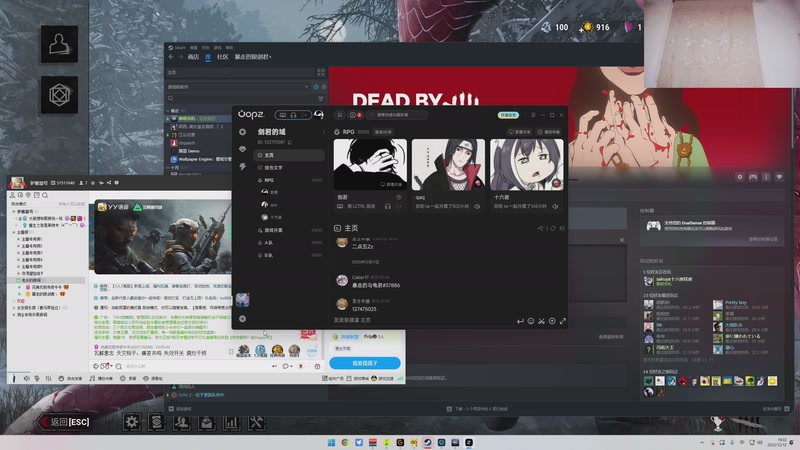Open the 社区 tab in Steam
This screenshot has height=450, width=800.
pyautogui.click(x=222, y=57)
